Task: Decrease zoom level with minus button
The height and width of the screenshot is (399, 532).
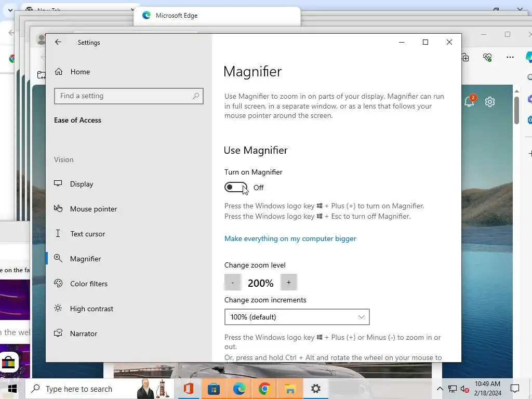Action: [x=233, y=282]
